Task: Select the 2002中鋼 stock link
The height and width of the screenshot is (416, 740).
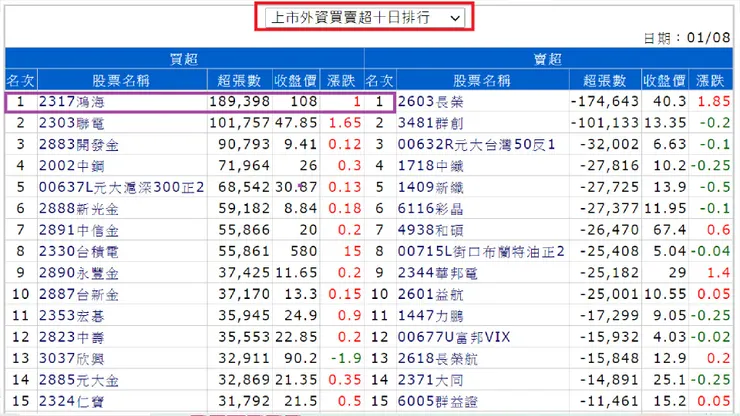Action: coord(72,166)
